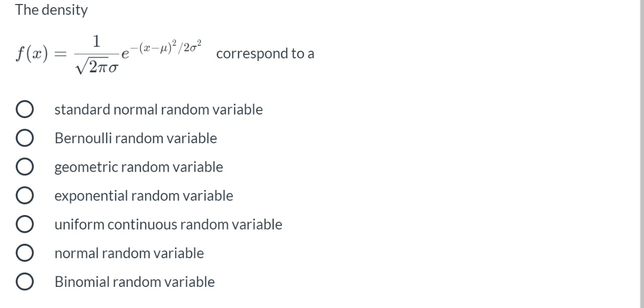Click the text label Bernoulli random variable
The width and height of the screenshot is (644, 308).
pos(135,138)
